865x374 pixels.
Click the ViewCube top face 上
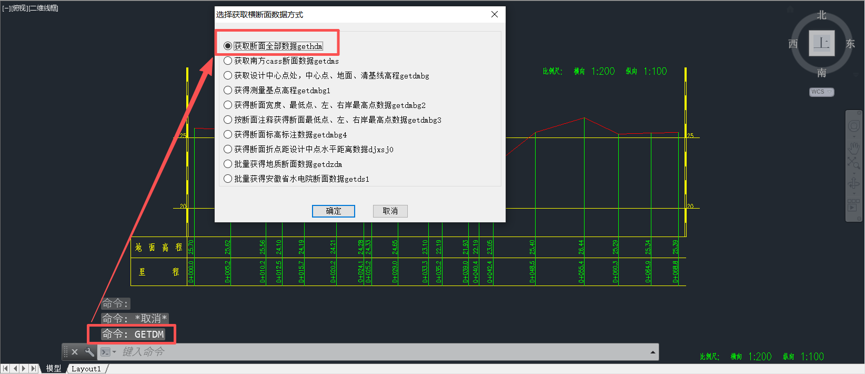point(822,44)
